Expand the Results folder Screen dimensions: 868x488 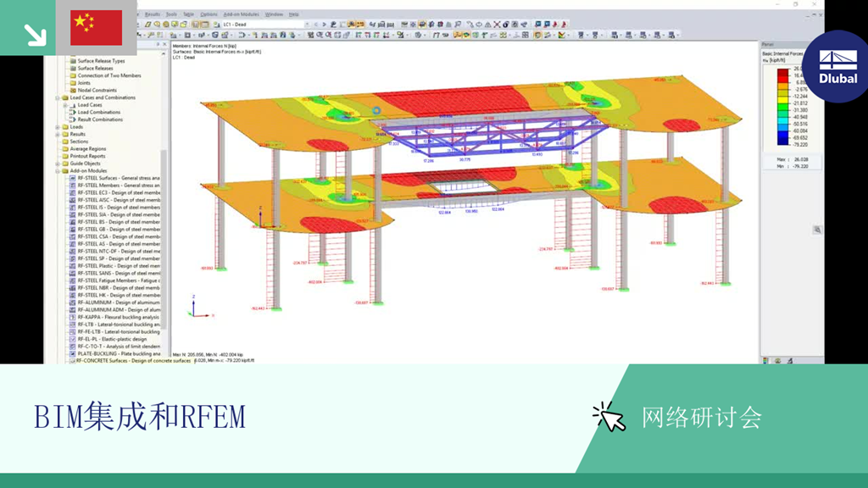(58, 134)
